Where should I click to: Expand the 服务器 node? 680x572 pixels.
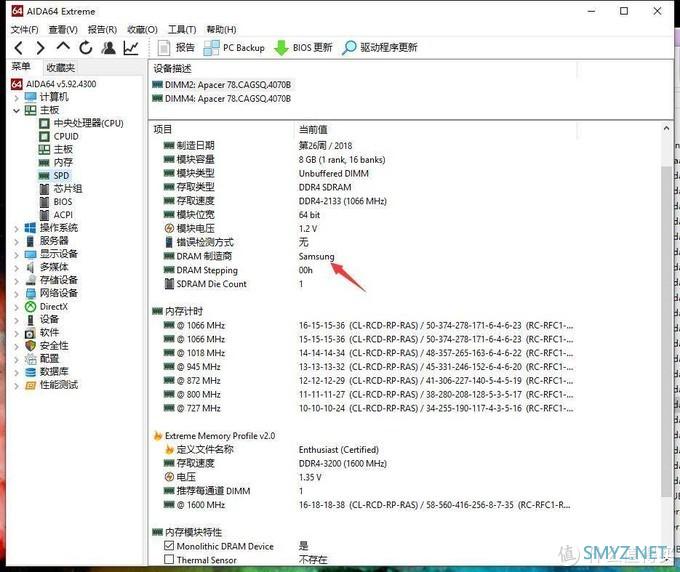16,242
